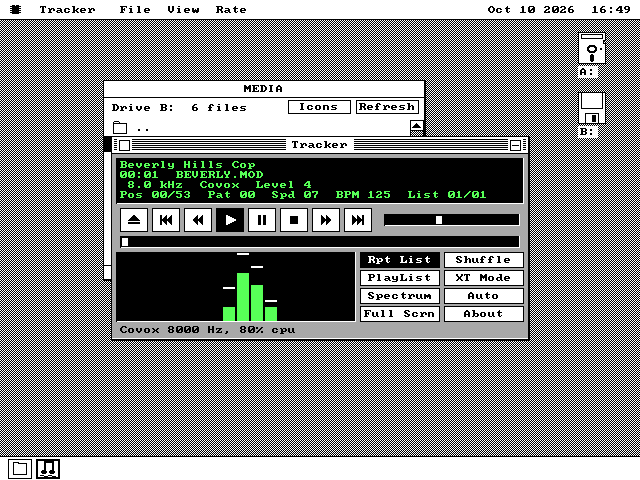
Task: Click the MEDIA window title bar
Action: (x=264, y=89)
